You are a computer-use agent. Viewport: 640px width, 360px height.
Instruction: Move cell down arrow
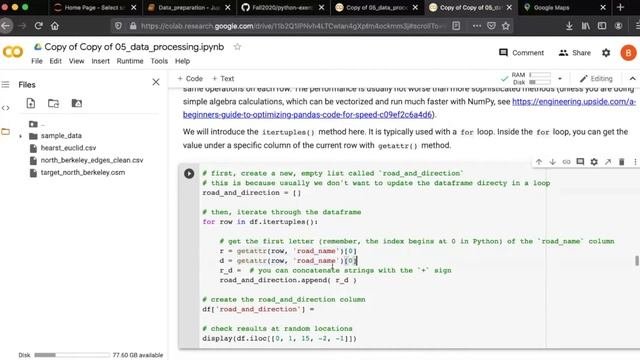pyautogui.click(x=553, y=162)
